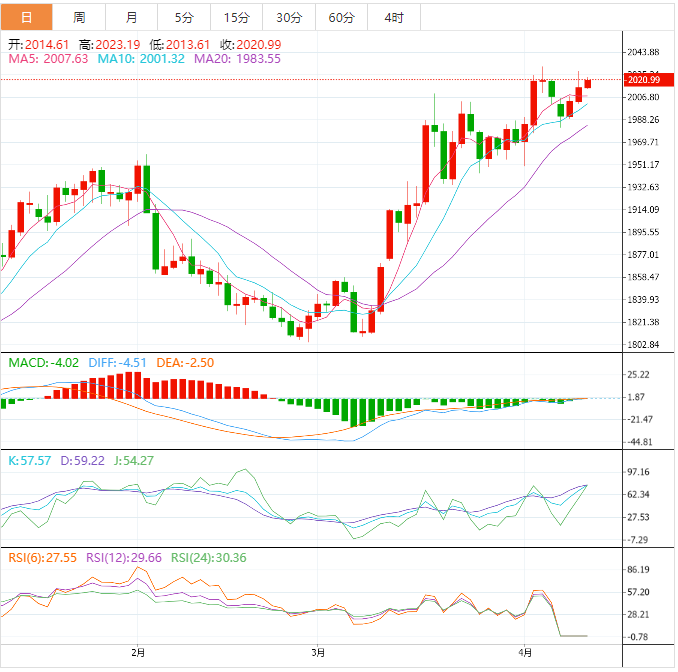Choose the 30分 chart interval
The height and width of the screenshot is (672, 678).
pos(289,18)
